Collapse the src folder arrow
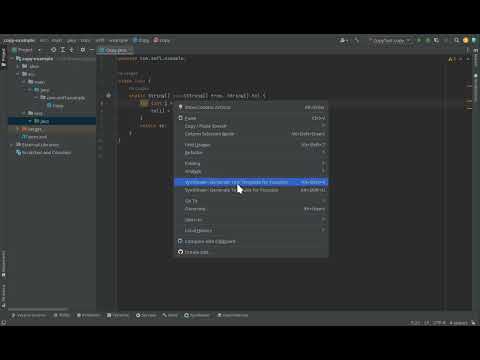This screenshot has width=480, height=360. tap(18, 74)
